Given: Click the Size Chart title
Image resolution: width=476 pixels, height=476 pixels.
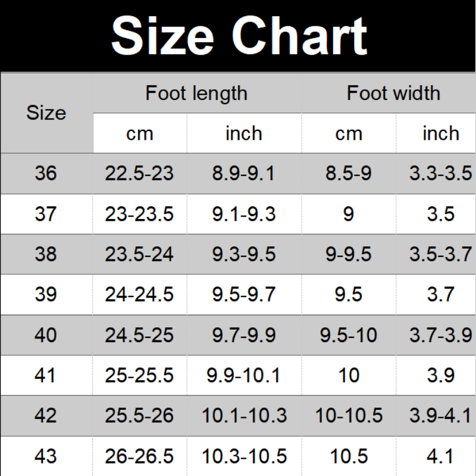Looking at the screenshot, I should [x=239, y=36].
